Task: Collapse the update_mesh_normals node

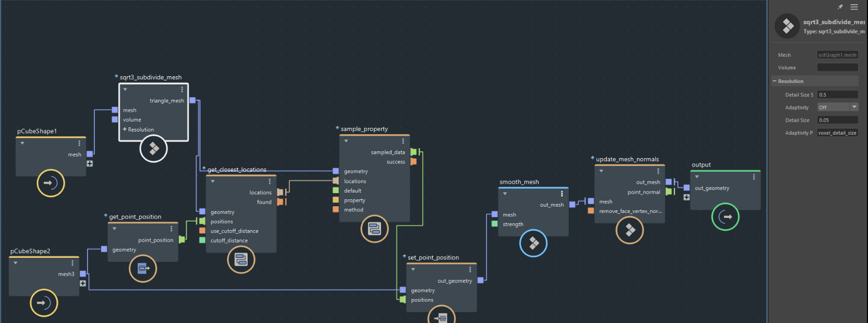Action: point(601,171)
